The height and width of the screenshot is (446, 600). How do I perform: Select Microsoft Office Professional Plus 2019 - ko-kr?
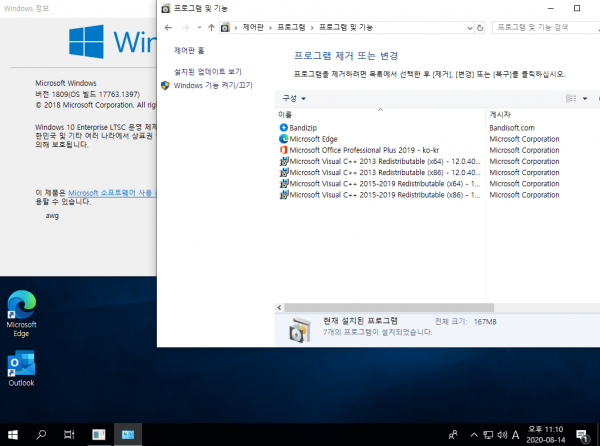[364, 150]
